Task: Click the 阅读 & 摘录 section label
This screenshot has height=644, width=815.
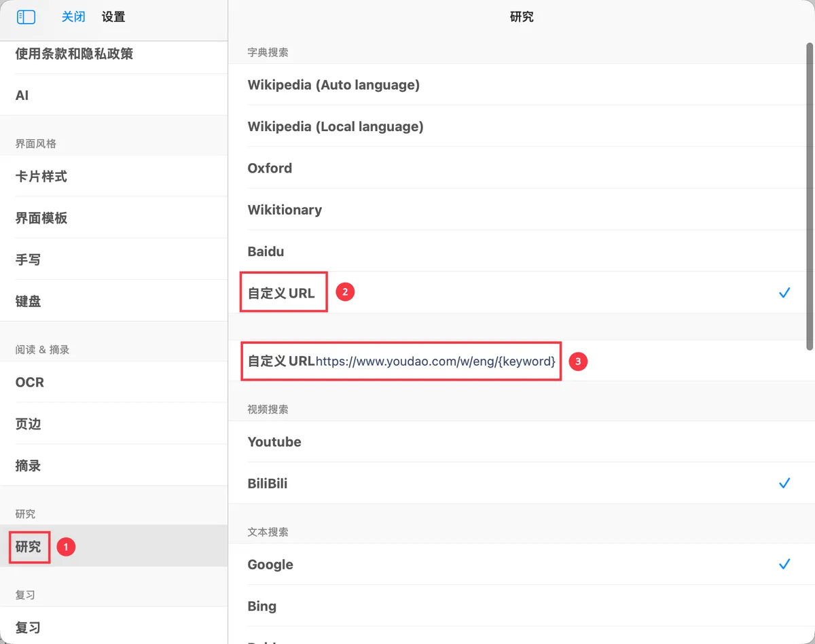Action: [x=42, y=349]
